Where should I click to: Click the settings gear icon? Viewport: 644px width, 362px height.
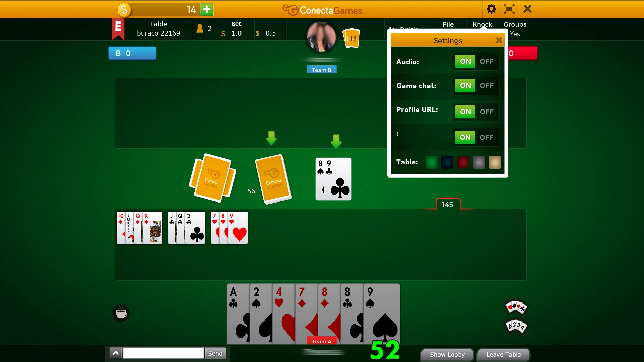pyautogui.click(x=491, y=9)
